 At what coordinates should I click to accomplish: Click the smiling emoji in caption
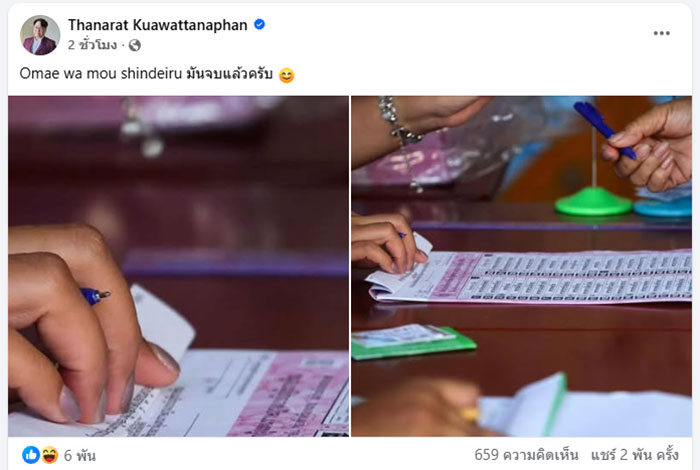(286, 75)
